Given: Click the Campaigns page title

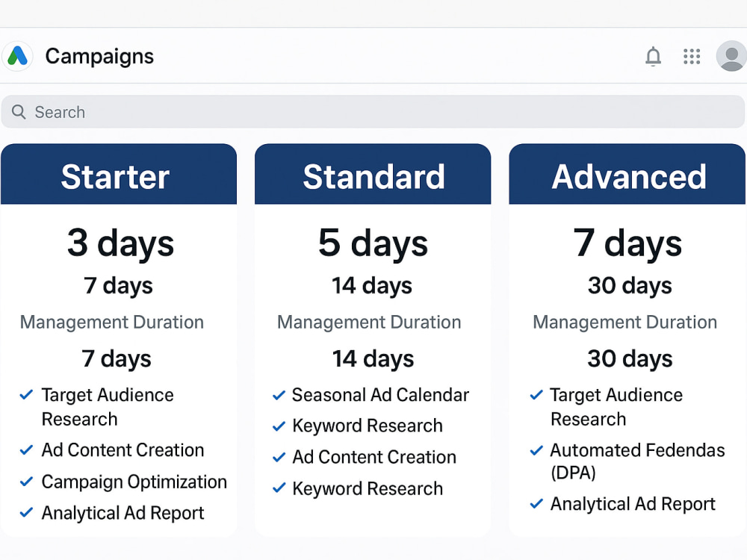Looking at the screenshot, I should (99, 57).
